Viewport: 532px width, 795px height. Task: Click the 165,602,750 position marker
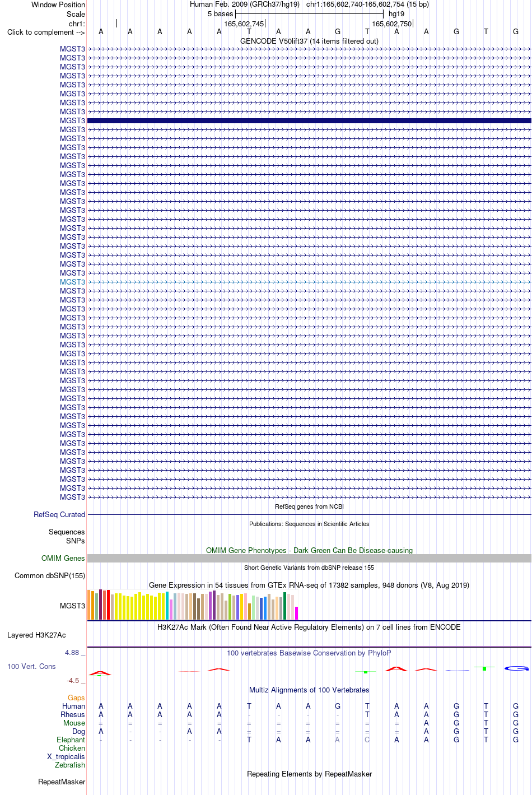click(391, 24)
